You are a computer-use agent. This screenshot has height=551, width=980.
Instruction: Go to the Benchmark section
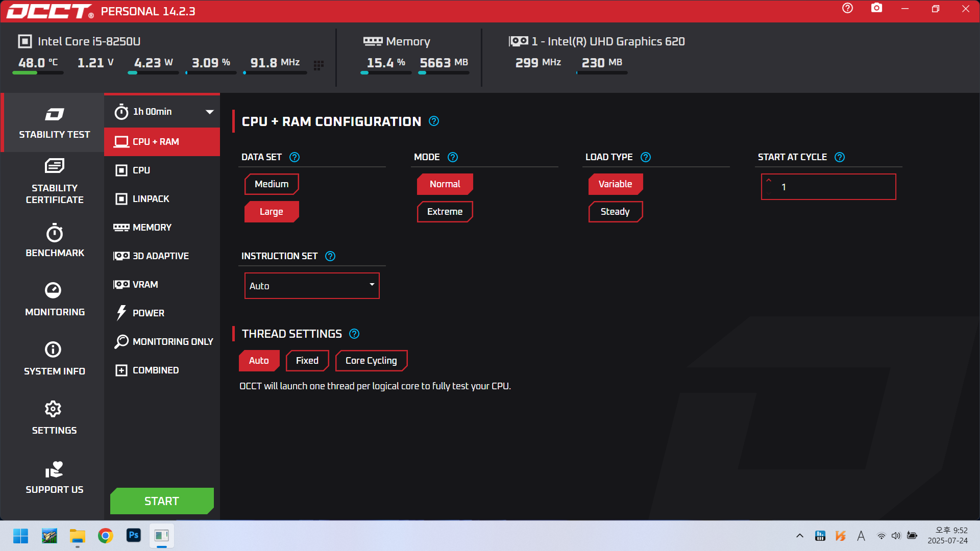point(53,241)
